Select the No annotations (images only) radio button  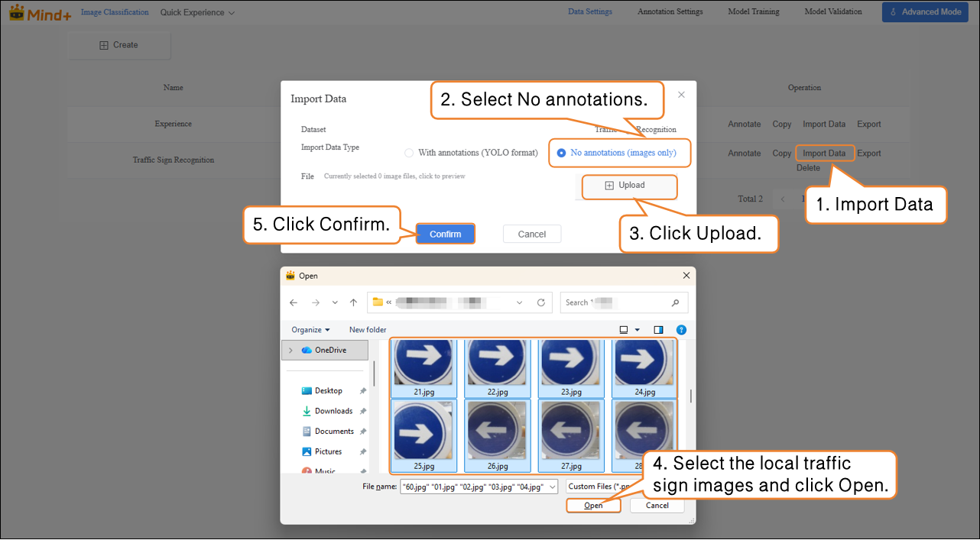pos(562,153)
